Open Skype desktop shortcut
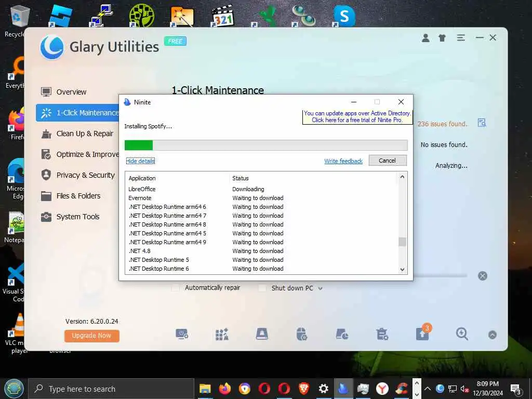Viewport: 532px width, 399px height. click(344, 16)
